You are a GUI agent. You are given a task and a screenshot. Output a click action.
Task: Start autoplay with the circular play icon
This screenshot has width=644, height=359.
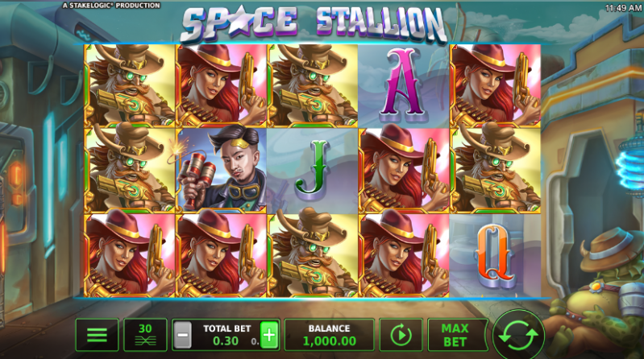401,335
